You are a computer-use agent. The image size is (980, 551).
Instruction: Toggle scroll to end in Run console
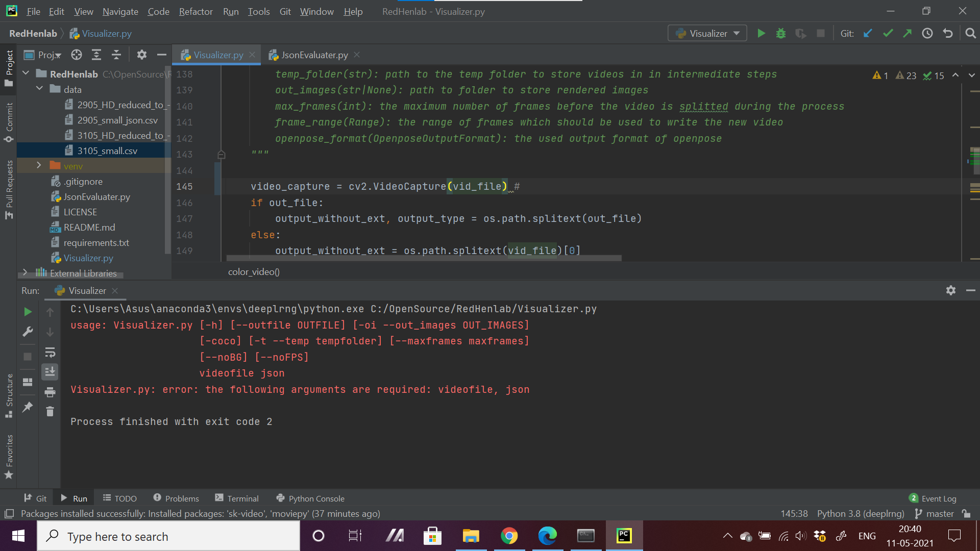click(50, 372)
